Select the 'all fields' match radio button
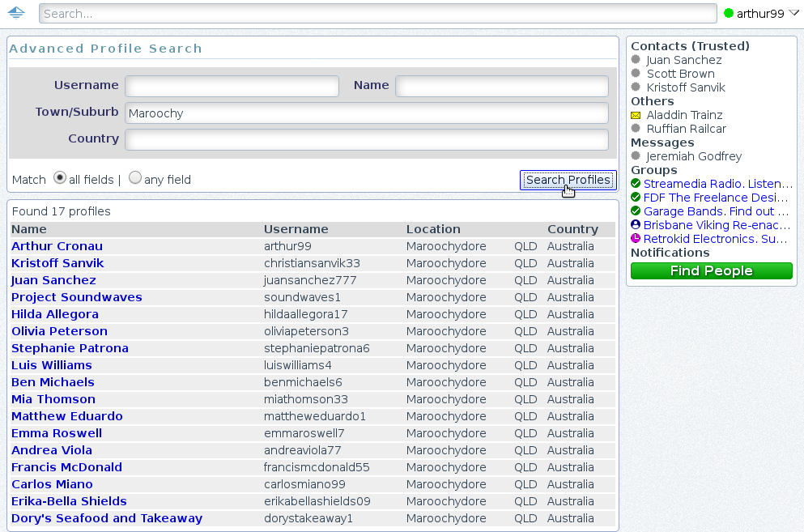This screenshot has width=804, height=532. click(60, 178)
